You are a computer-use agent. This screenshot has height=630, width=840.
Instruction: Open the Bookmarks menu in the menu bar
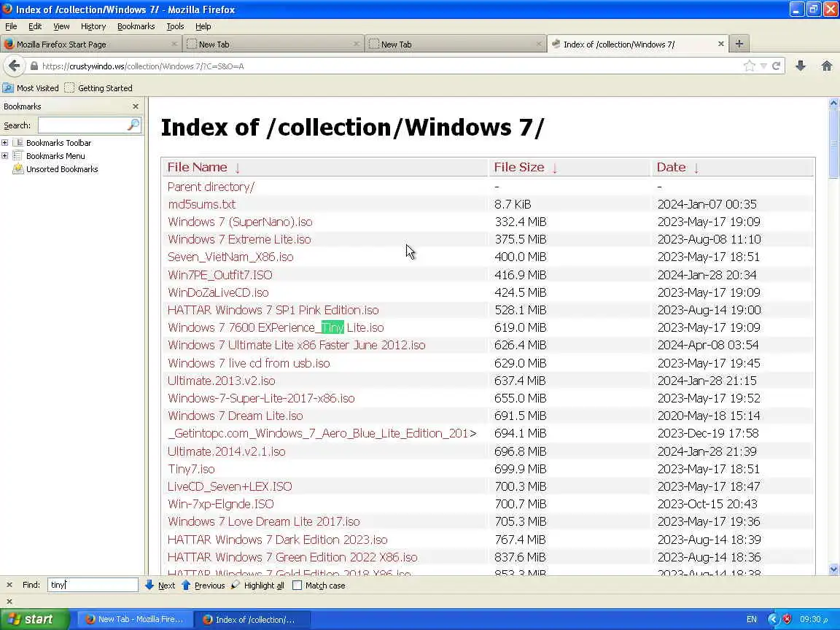[136, 26]
